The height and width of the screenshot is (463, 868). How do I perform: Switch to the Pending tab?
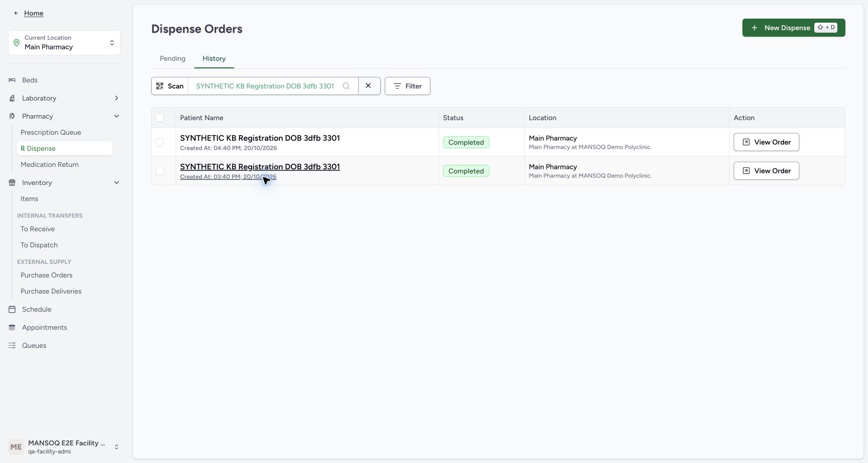(x=172, y=58)
